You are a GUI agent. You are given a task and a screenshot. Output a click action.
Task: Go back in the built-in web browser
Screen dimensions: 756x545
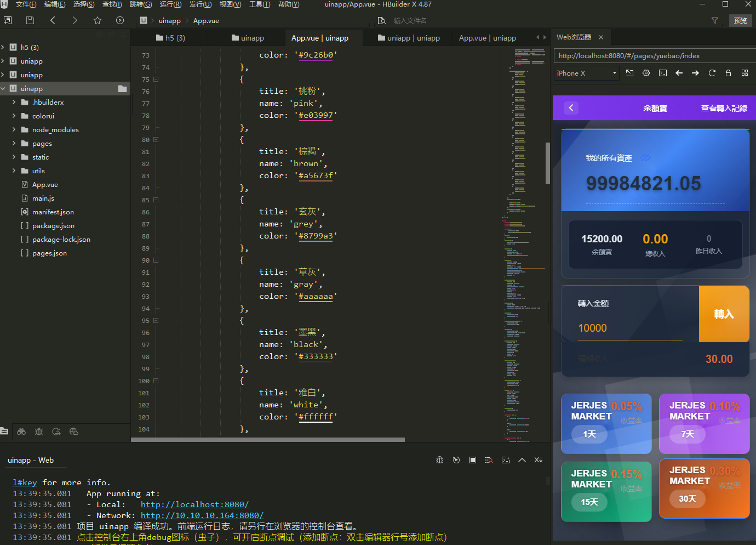tap(679, 73)
